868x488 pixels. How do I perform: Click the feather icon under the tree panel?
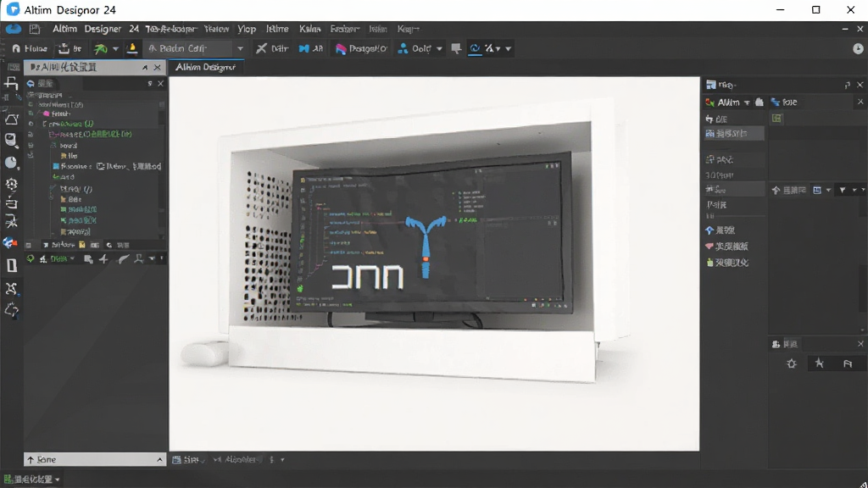[123, 258]
